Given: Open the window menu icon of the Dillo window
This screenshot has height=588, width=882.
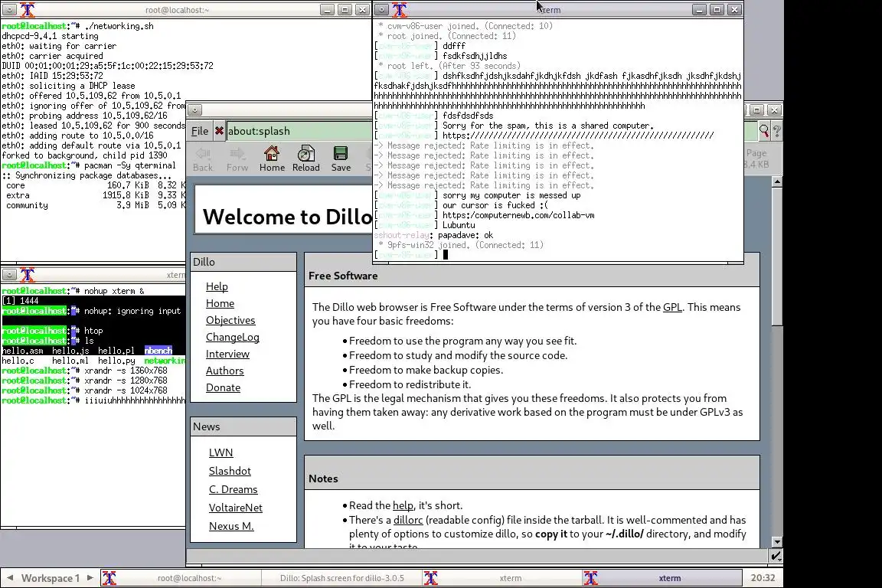Looking at the screenshot, I should click(x=194, y=110).
